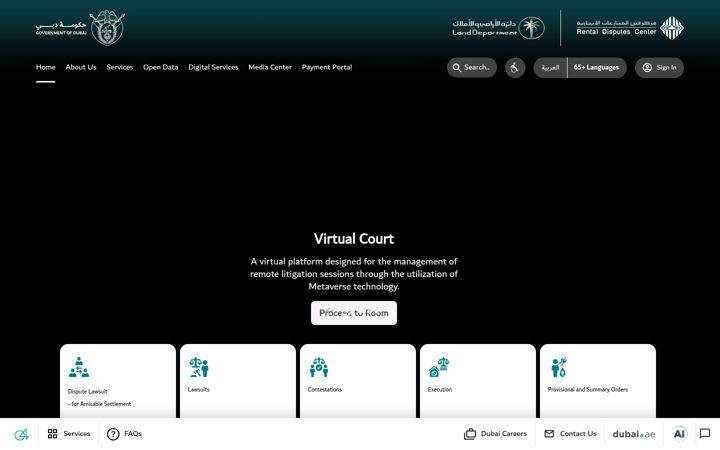
Task: Click the Execution house and scales icon
Action: click(439, 367)
